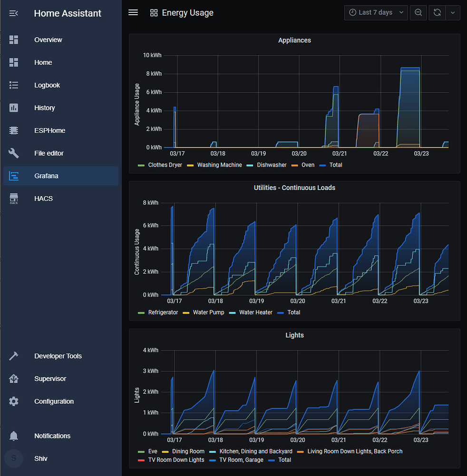Open the Configuration menu
The height and width of the screenshot is (476, 467).
coord(54,401)
